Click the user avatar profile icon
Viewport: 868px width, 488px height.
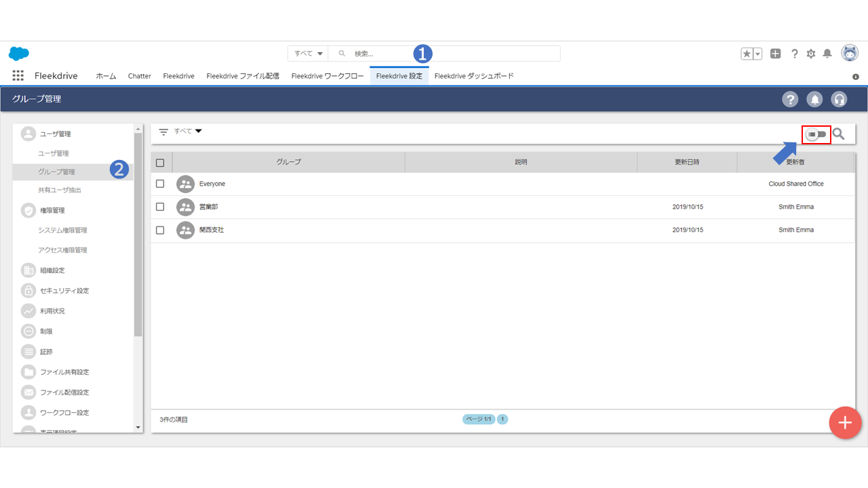pyautogui.click(x=850, y=53)
